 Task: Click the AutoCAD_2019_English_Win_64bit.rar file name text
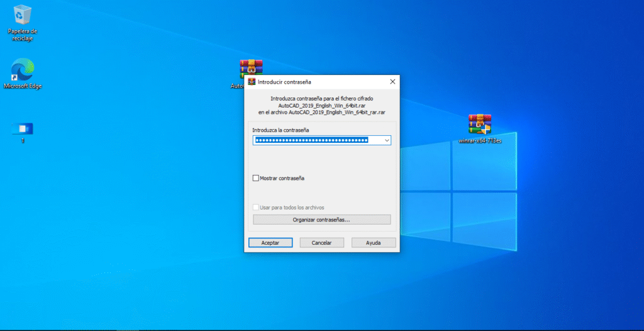pyautogui.click(x=321, y=105)
